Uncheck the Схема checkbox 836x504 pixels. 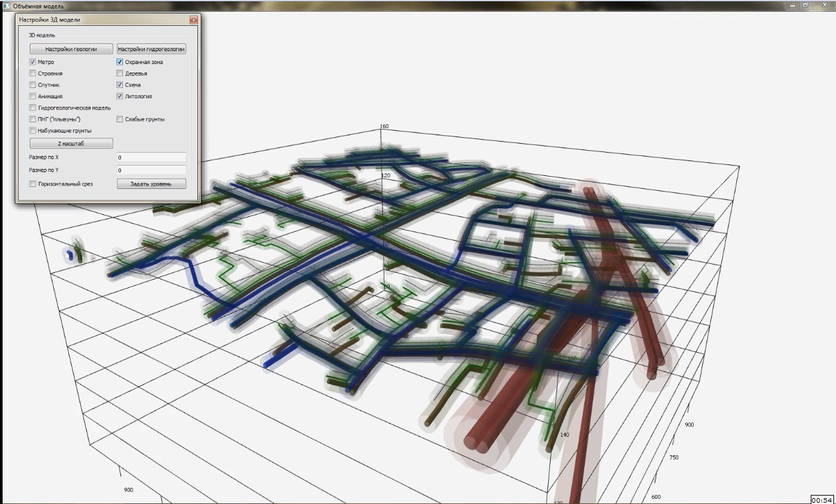[x=120, y=85]
